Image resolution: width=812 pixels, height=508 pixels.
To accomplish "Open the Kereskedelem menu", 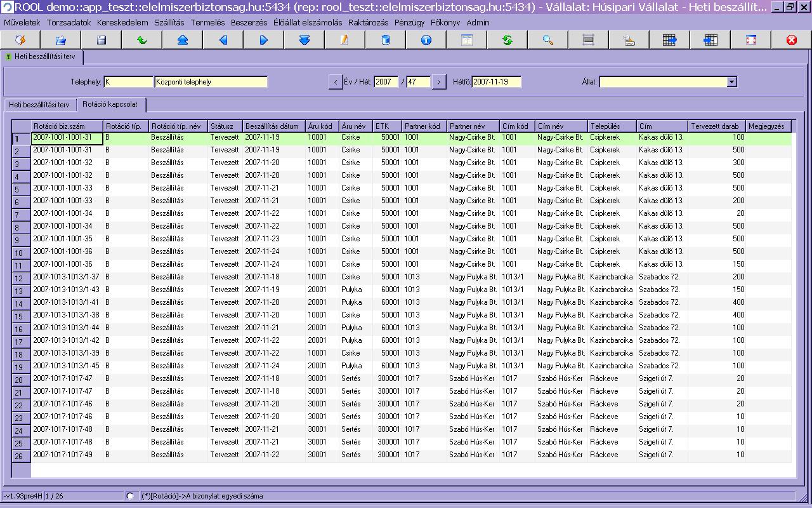I will (x=122, y=22).
